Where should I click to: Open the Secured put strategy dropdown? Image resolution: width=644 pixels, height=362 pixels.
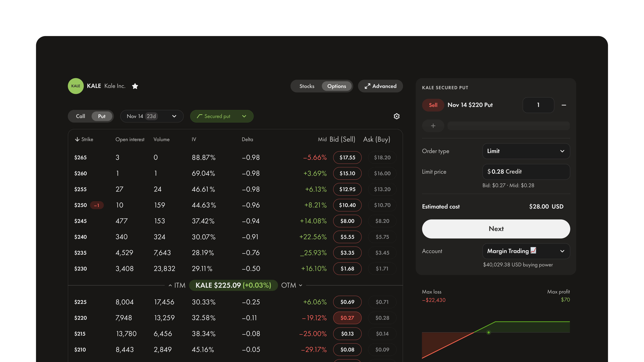click(244, 116)
